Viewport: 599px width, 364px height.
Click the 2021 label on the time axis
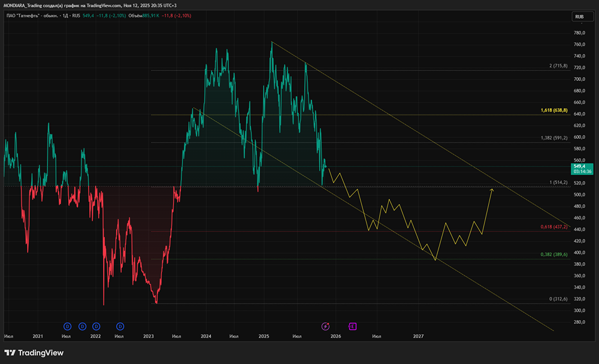pyautogui.click(x=37, y=336)
